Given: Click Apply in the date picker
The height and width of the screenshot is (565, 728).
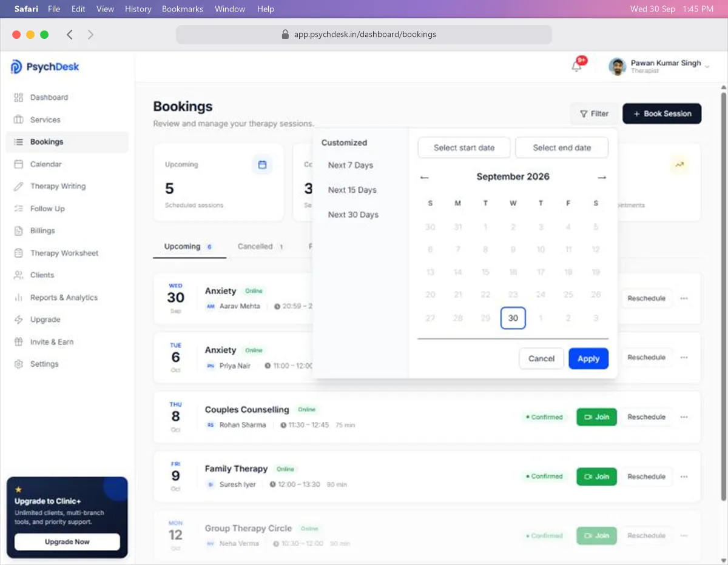Looking at the screenshot, I should click(x=588, y=359).
